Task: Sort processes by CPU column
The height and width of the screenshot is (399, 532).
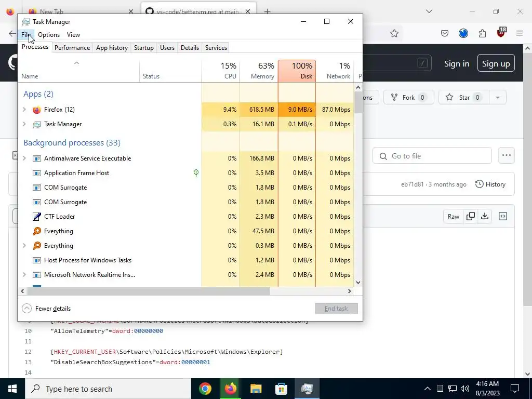Action: (221, 71)
